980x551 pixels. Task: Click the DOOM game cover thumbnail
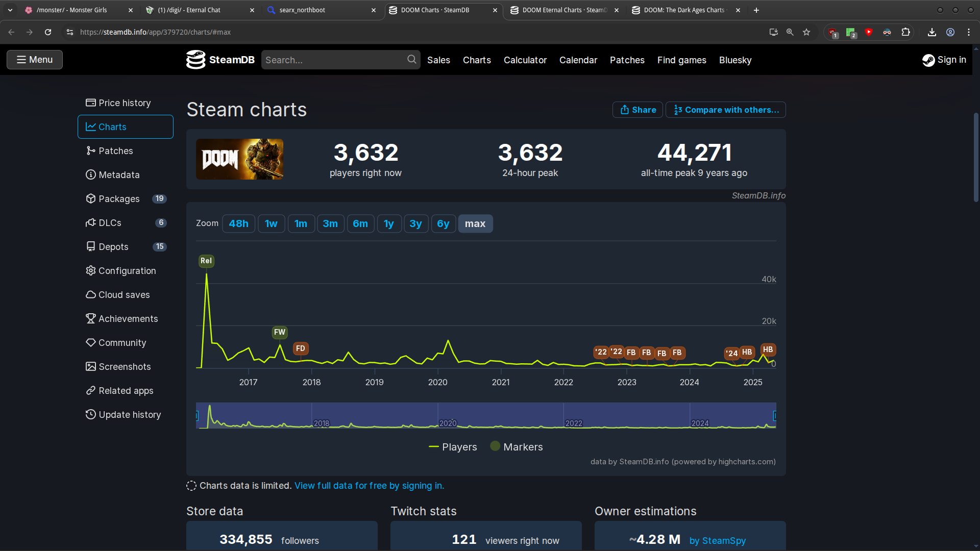239,159
